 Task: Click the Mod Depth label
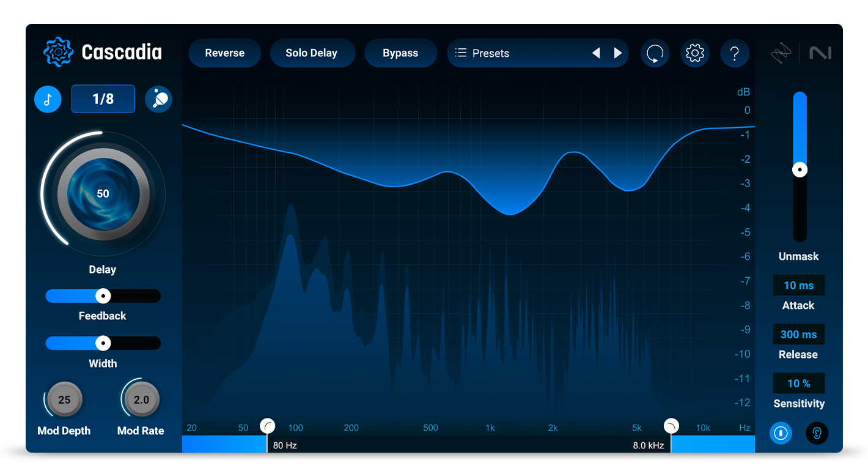click(64, 431)
